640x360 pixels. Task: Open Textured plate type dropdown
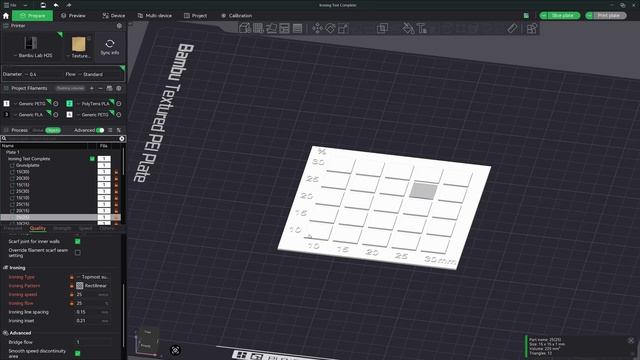coord(80,47)
